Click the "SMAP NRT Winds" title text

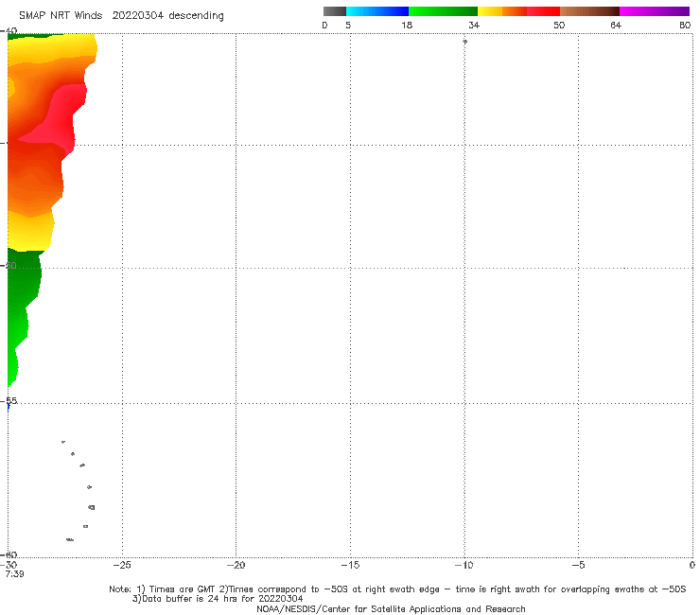pos(61,16)
